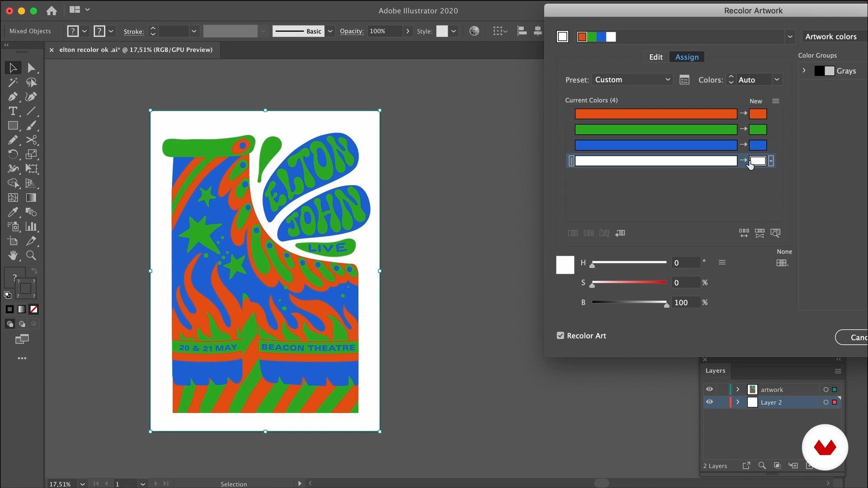Viewport: 868px width, 488px height.
Task: Click the new blue color swatch
Action: pos(758,145)
